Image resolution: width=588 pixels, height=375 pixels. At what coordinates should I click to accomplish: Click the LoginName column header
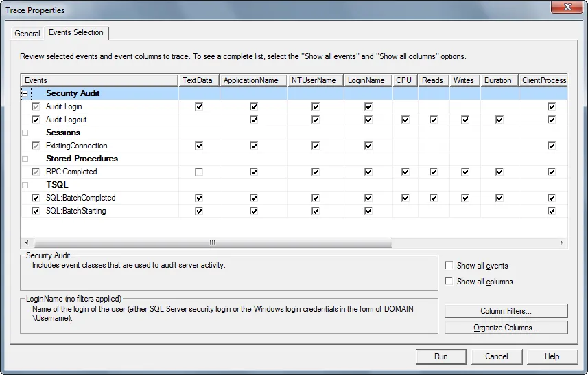coord(368,80)
